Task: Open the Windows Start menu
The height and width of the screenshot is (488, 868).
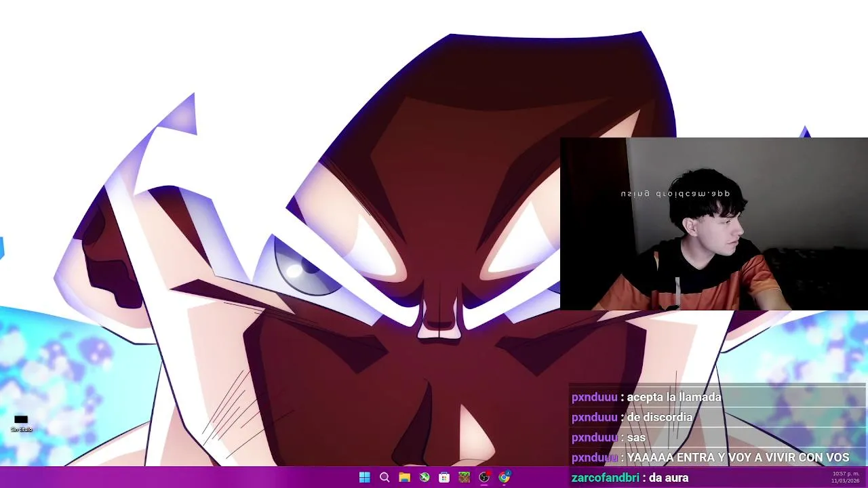Action: [364, 477]
